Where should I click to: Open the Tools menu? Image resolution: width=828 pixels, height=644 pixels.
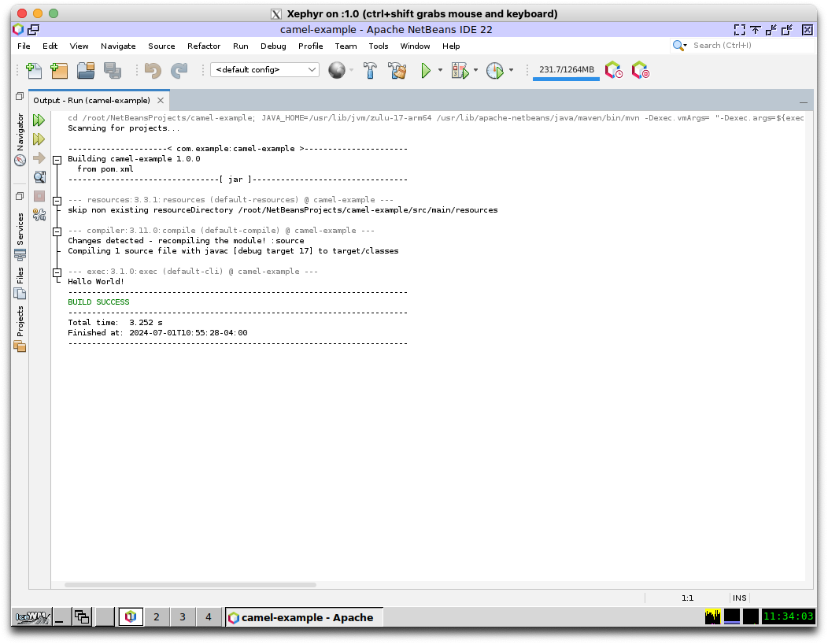point(378,46)
